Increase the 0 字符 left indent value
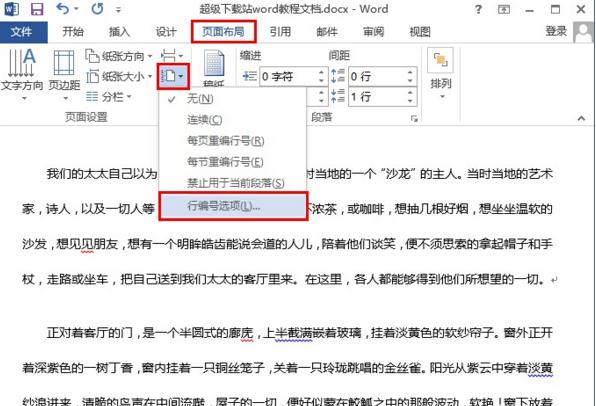The image size is (596, 406). pyautogui.click(x=322, y=72)
